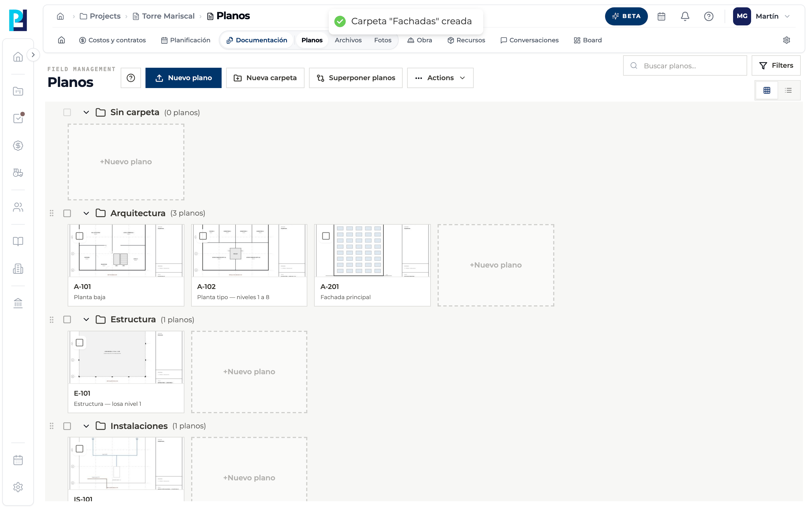Open sidebar open-book icon
812x508 pixels.
coord(18,241)
